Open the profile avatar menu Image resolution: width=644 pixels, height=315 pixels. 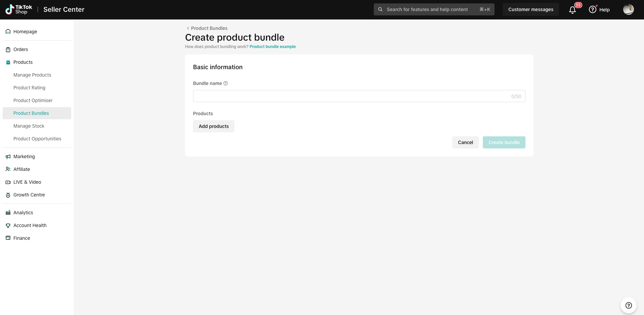tap(628, 9)
